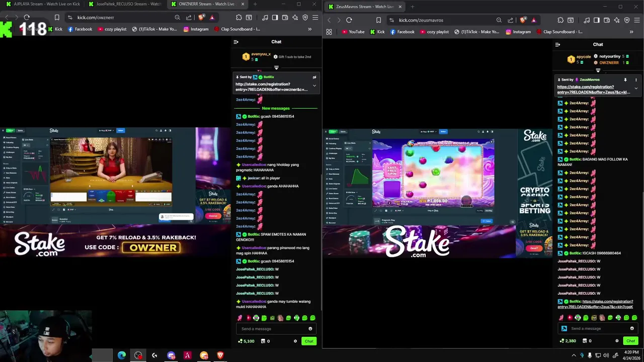644x362 pixels.
Task: Open media control in right browser
Action: tap(587, 20)
